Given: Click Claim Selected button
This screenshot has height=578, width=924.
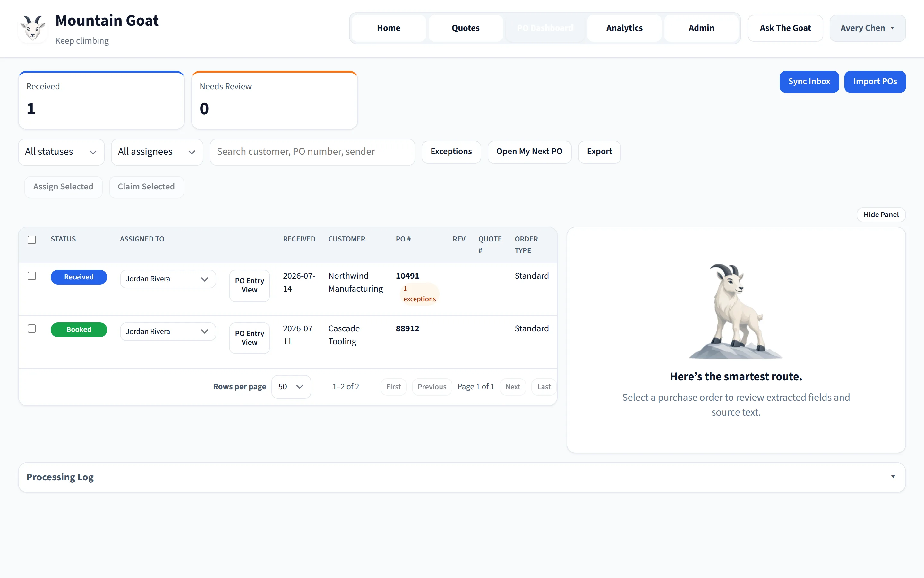Looking at the screenshot, I should pos(146,187).
